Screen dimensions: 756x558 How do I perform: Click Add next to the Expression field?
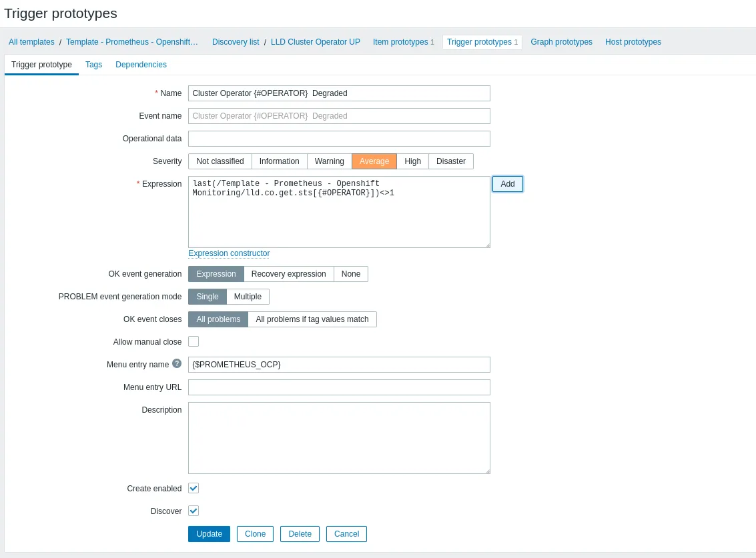tap(507, 183)
